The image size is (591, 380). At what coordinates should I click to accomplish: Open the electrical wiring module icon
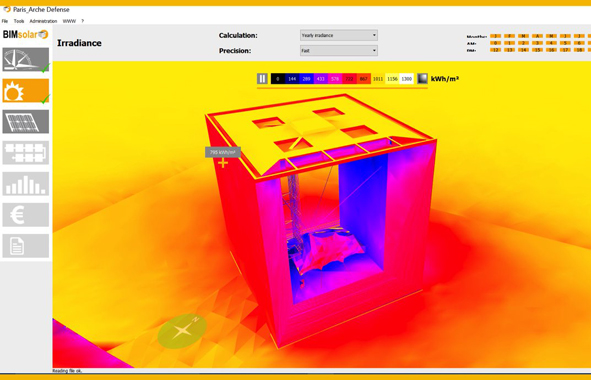point(26,153)
